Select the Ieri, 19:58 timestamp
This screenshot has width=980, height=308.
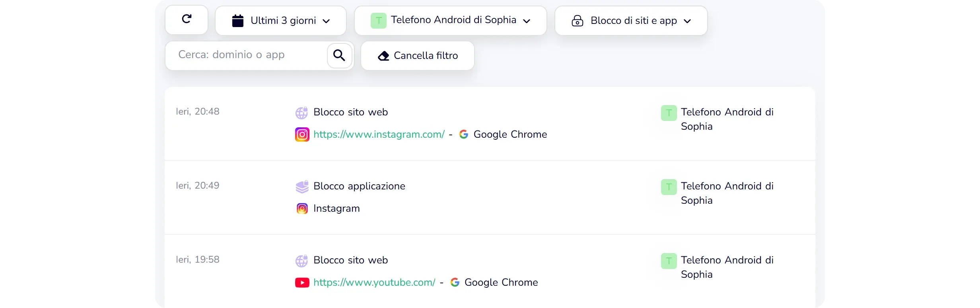pyautogui.click(x=198, y=259)
